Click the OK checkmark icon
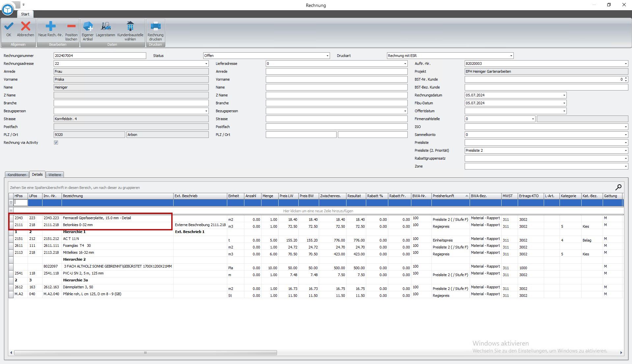632x364 pixels. 9,26
